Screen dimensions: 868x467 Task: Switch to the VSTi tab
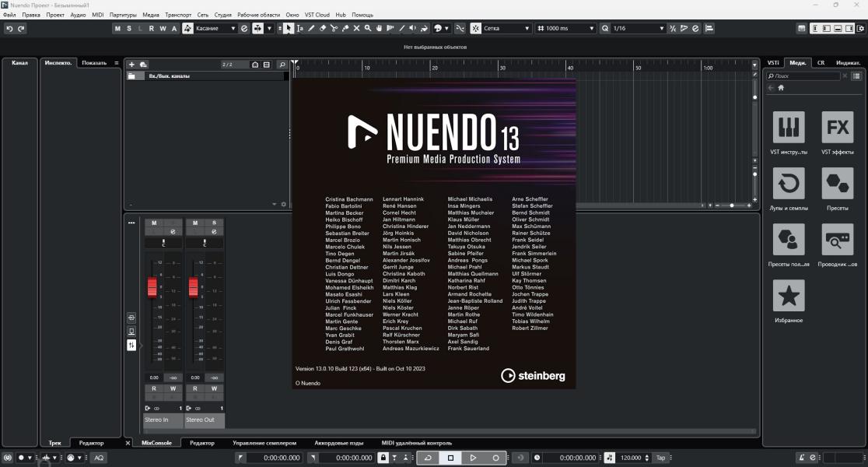773,62
